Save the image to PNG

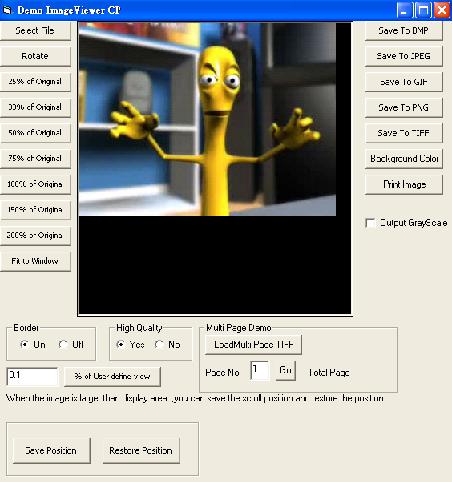(403, 108)
